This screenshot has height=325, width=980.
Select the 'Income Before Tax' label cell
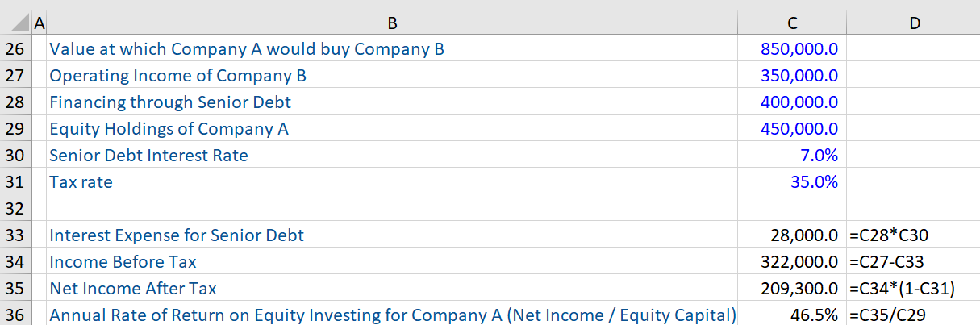tap(123, 262)
